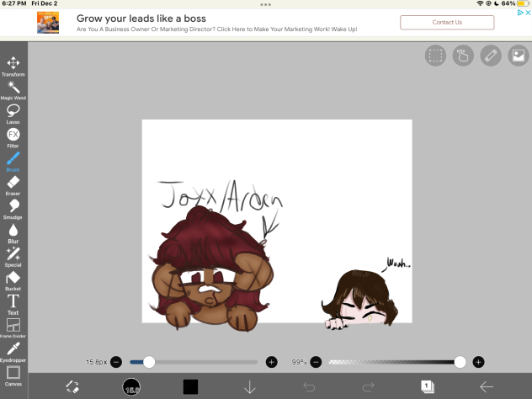532x399 pixels.
Task: Select the Blur tool
Action: [13, 233]
